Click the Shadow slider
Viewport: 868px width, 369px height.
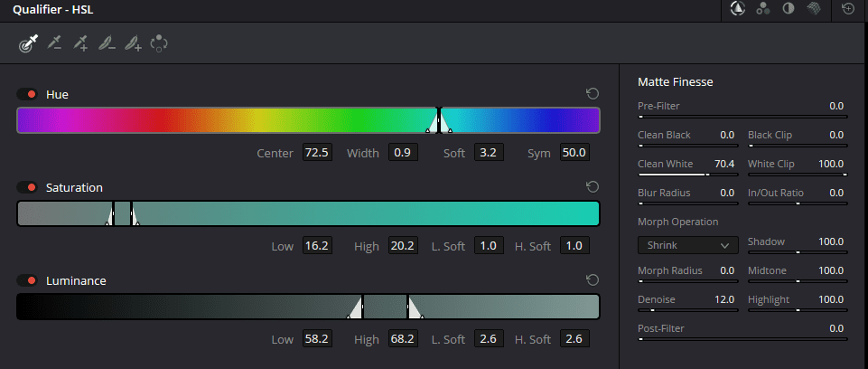click(x=798, y=252)
